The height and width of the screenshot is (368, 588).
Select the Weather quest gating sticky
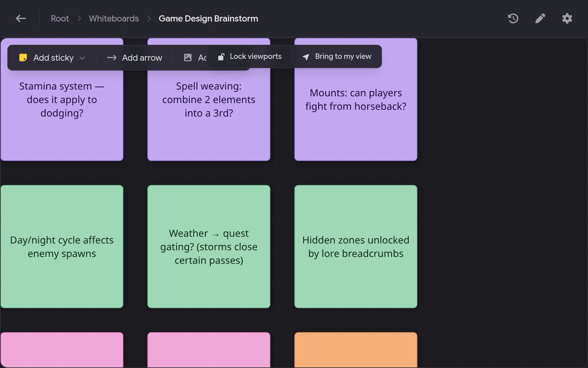tap(209, 247)
